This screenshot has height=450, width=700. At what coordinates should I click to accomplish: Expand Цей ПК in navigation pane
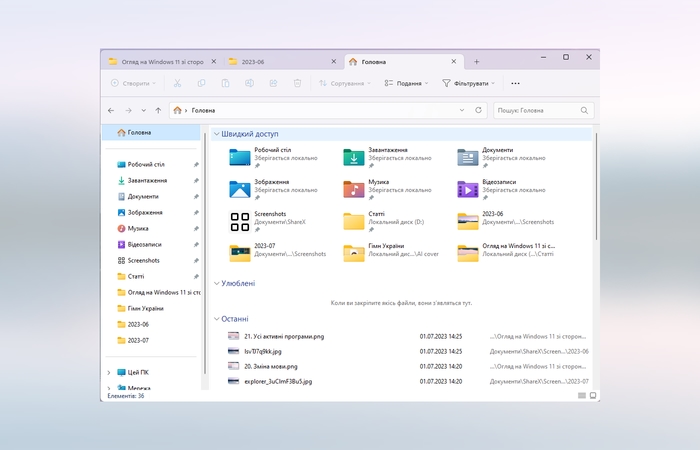(x=109, y=372)
